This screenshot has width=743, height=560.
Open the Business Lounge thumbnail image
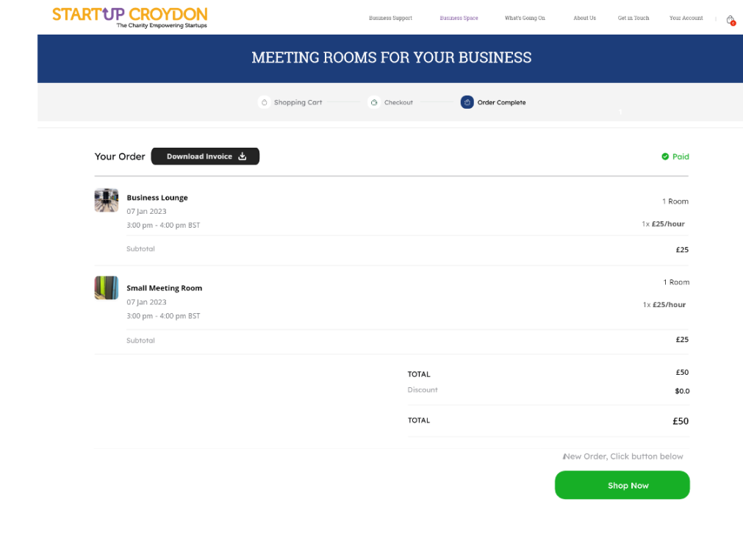(x=106, y=200)
